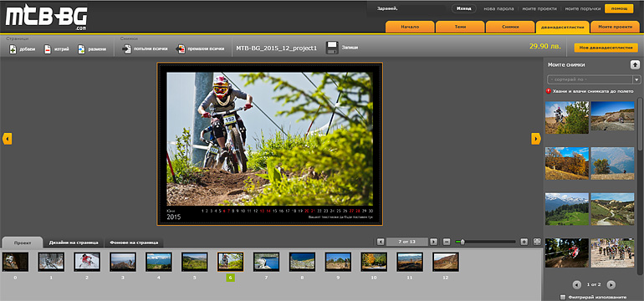The height and width of the screenshot is (301, 644).
Task: Toggle 'Филтрирай използваните' checkbox
Action: 563,297
